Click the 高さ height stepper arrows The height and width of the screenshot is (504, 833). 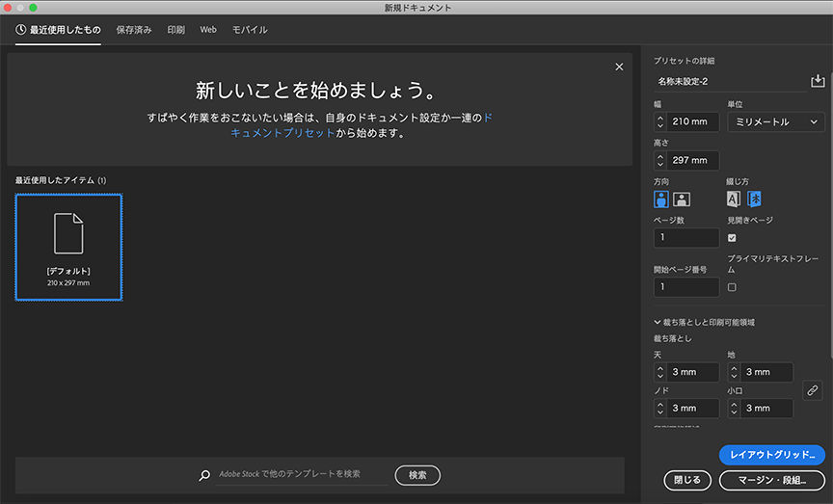point(660,160)
